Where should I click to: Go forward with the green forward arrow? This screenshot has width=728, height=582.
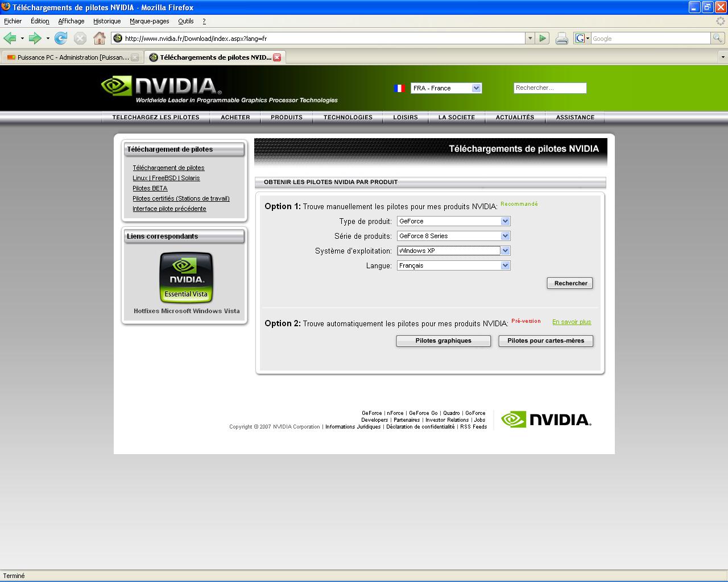pyautogui.click(x=35, y=38)
